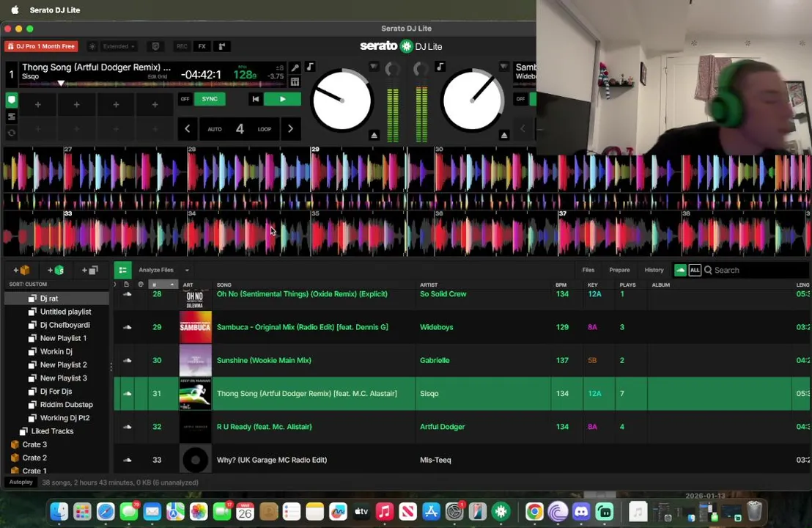Play deck 1 with the green play button
The height and width of the screenshot is (528, 812).
coord(282,99)
